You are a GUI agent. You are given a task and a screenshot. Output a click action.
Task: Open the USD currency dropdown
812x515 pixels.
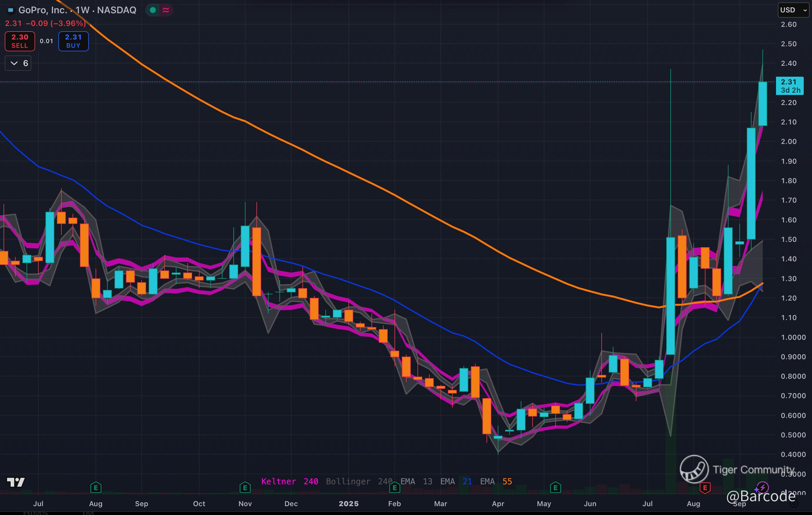(793, 10)
